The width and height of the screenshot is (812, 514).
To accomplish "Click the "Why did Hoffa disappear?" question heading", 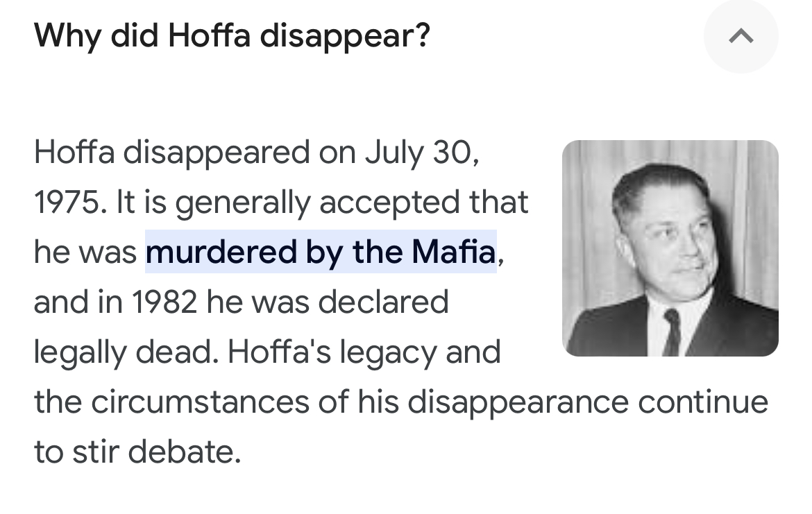I will [232, 35].
